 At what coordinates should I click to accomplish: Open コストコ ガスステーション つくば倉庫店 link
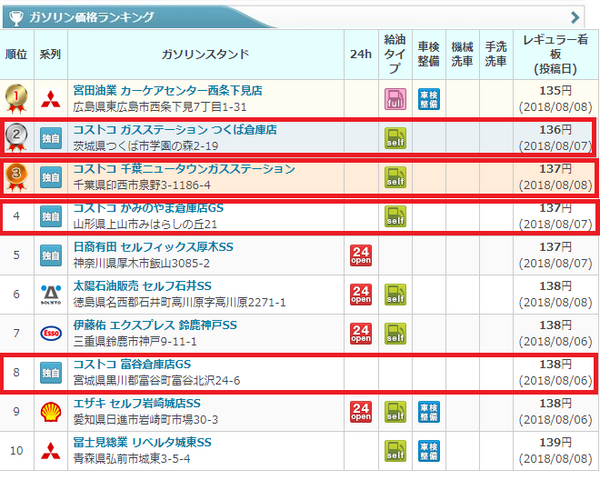[x=175, y=130]
